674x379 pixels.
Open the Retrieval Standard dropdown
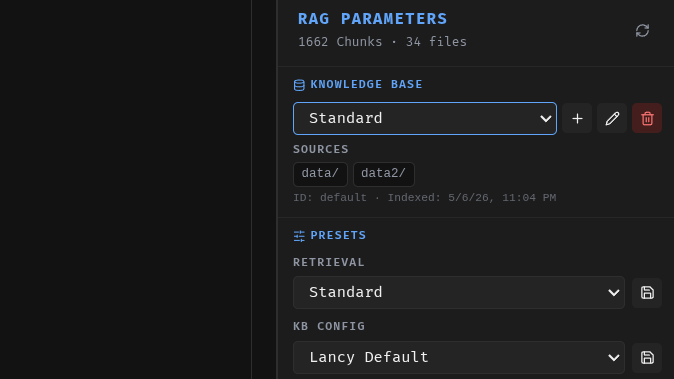tap(459, 293)
